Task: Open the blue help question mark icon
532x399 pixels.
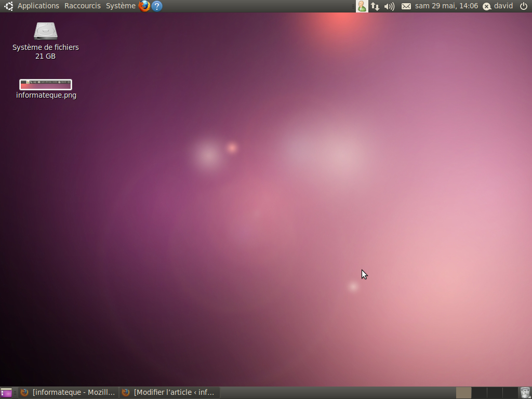Action: 157,6
